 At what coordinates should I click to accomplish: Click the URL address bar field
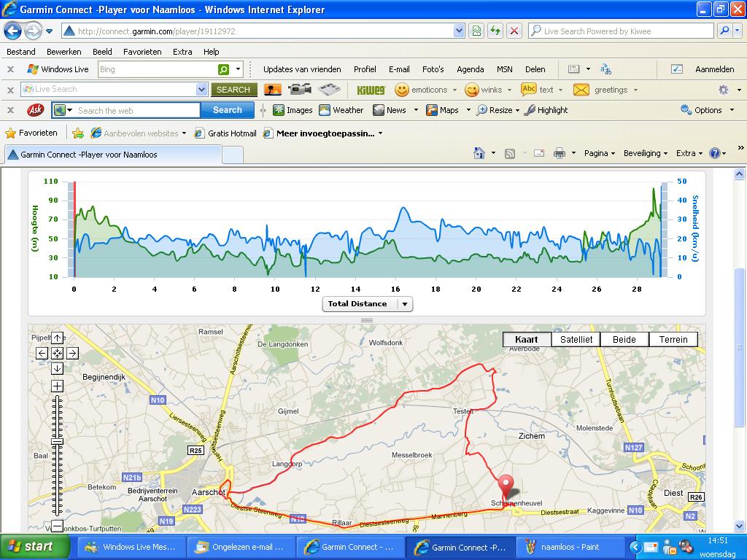coord(263,31)
